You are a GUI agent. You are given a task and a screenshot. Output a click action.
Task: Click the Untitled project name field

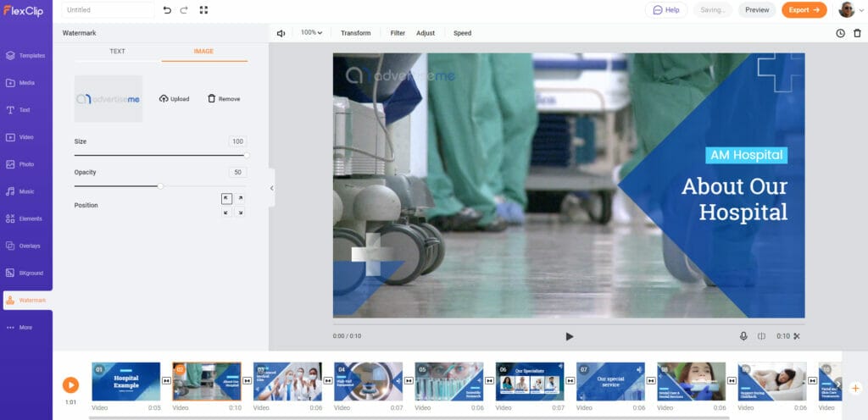[108, 10]
